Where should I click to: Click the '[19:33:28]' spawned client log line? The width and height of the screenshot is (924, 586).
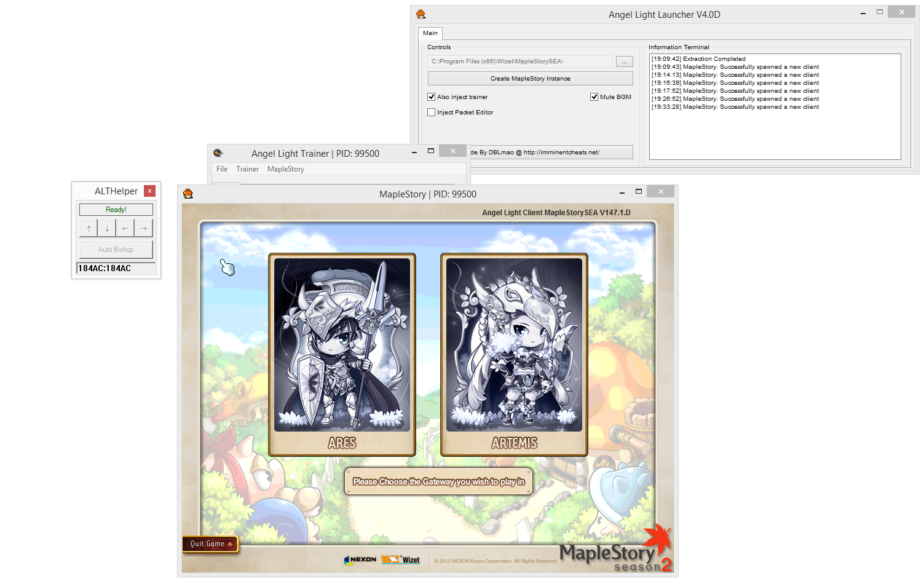pyautogui.click(x=735, y=107)
